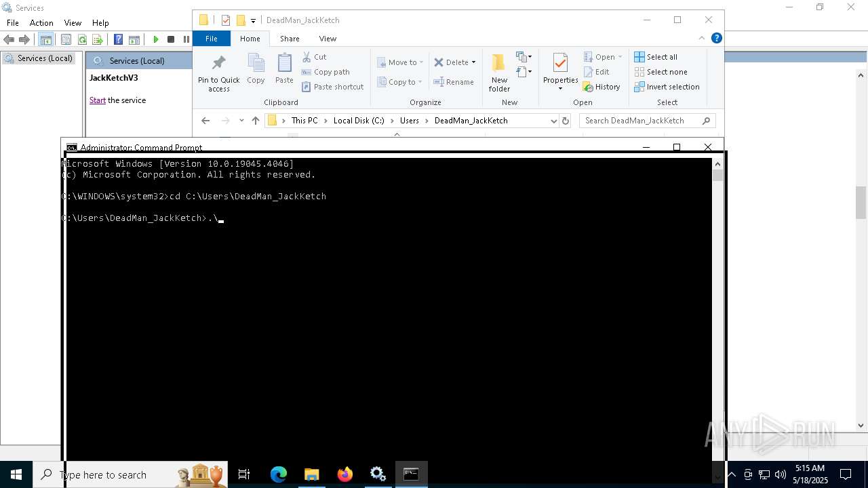Image resolution: width=868 pixels, height=488 pixels.
Task: Click the Properties checkmark icon in the Explorer ribbon
Action: 560,64
